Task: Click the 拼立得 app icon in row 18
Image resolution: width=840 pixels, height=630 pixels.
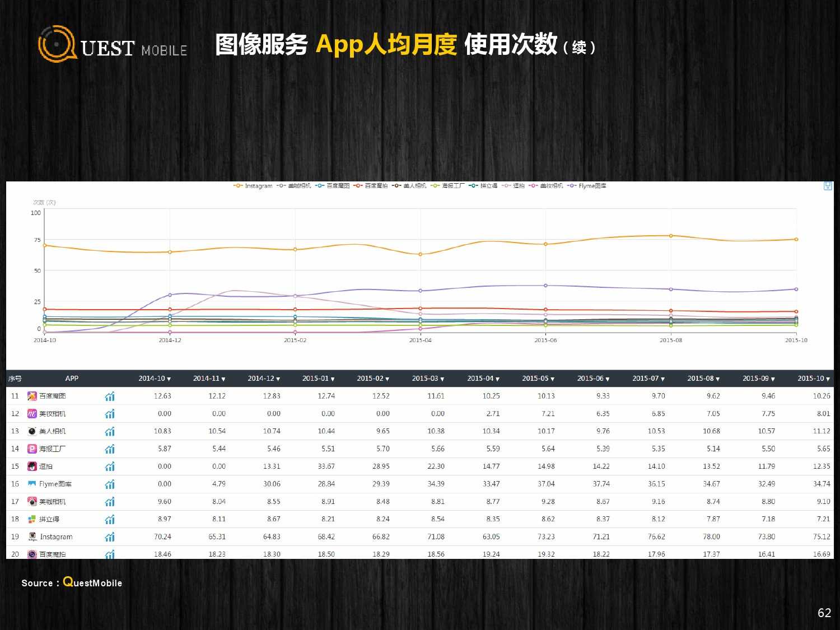Action: (32, 520)
